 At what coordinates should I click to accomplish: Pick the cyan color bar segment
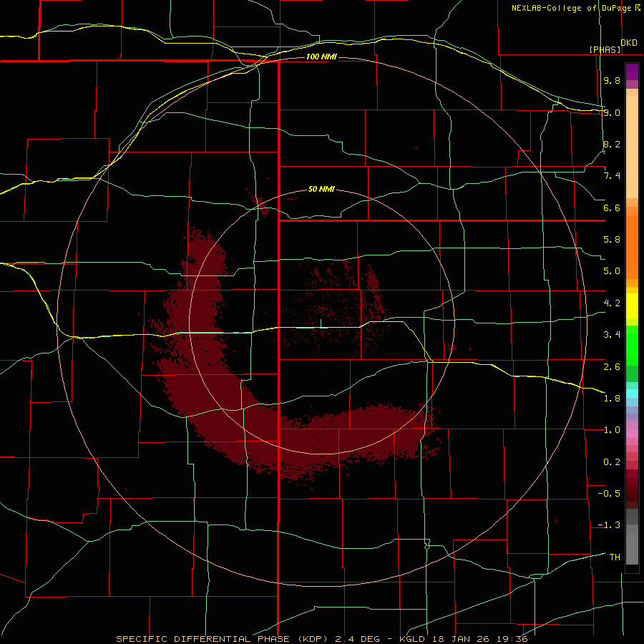(632, 394)
